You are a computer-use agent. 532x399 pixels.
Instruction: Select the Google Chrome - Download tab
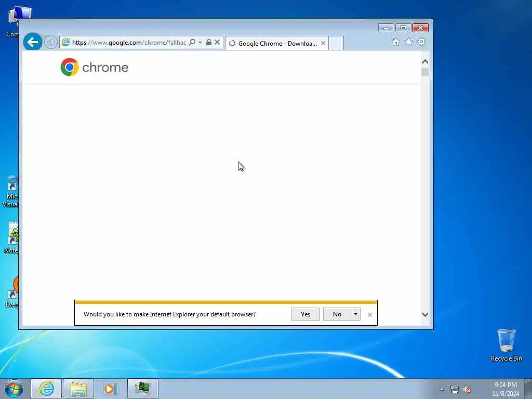(277, 44)
